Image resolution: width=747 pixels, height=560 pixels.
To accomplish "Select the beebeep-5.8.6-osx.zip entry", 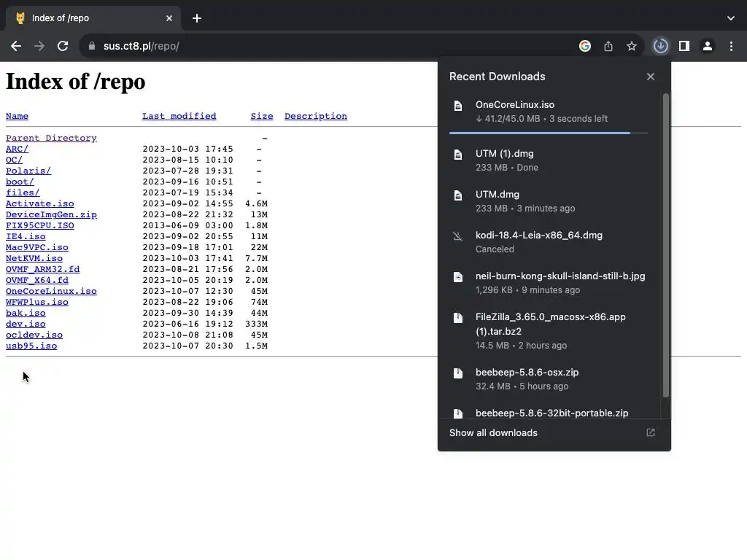I will pos(550,379).
